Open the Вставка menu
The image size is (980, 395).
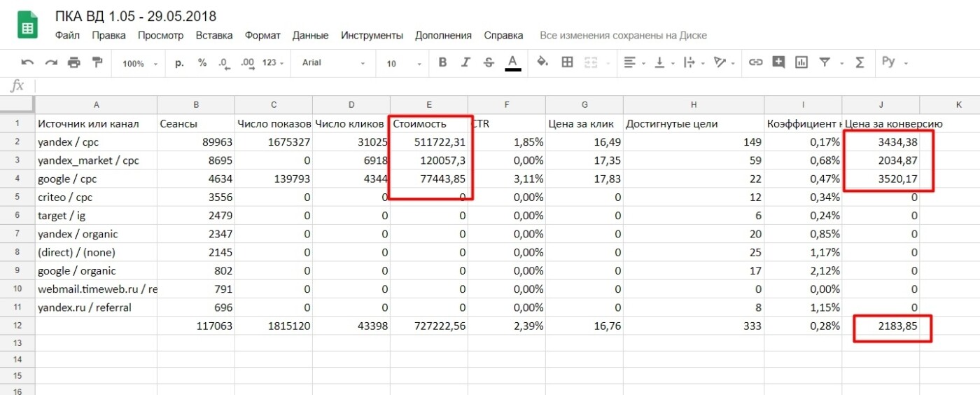(214, 35)
